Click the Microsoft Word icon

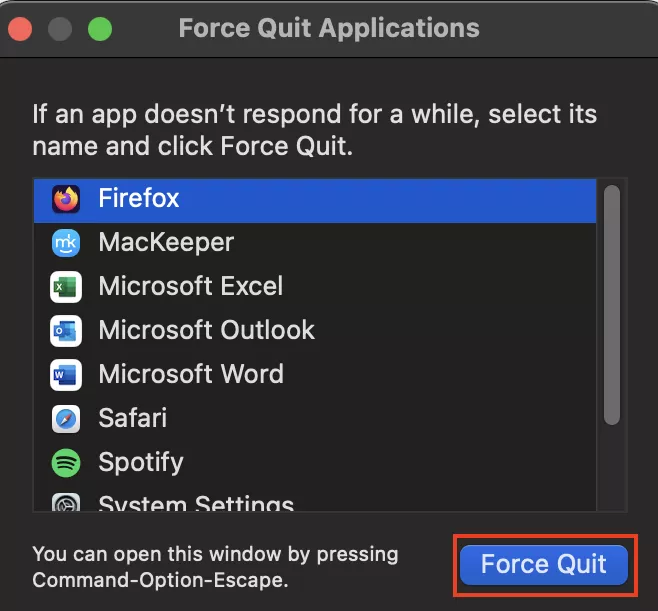point(66,375)
